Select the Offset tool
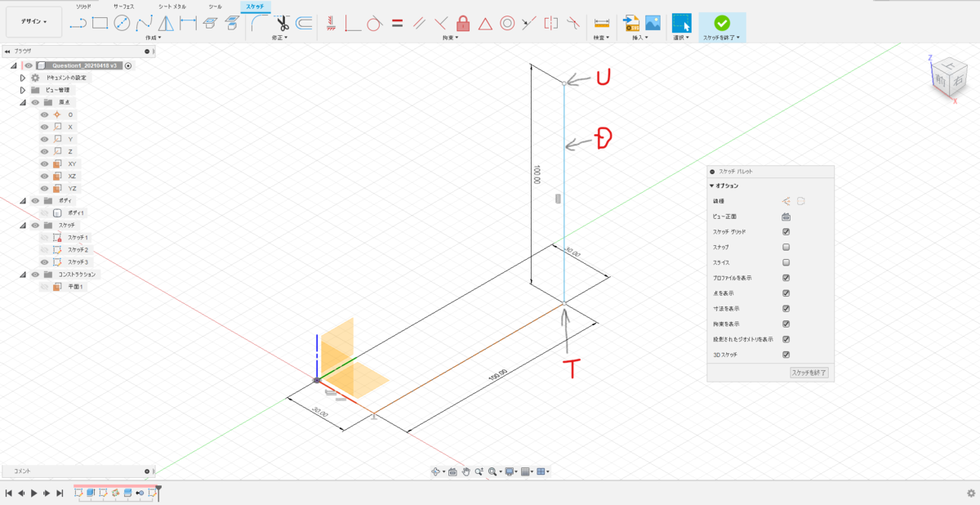The width and height of the screenshot is (980, 505). [x=304, y=23]
